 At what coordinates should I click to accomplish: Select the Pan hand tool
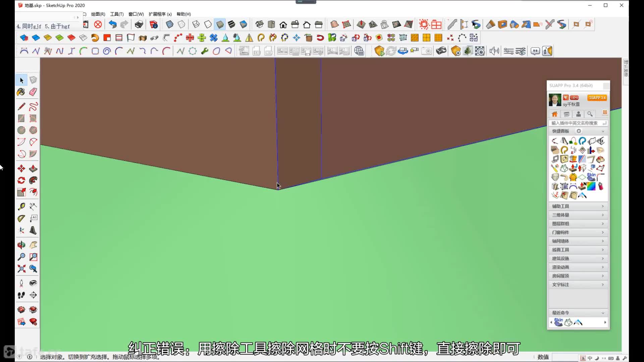33,245
